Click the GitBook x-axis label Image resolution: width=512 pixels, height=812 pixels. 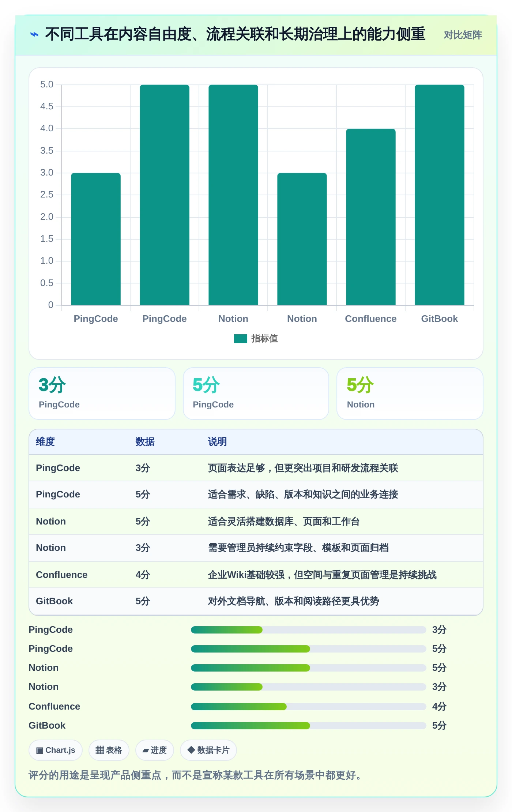[x=440, y=319]
